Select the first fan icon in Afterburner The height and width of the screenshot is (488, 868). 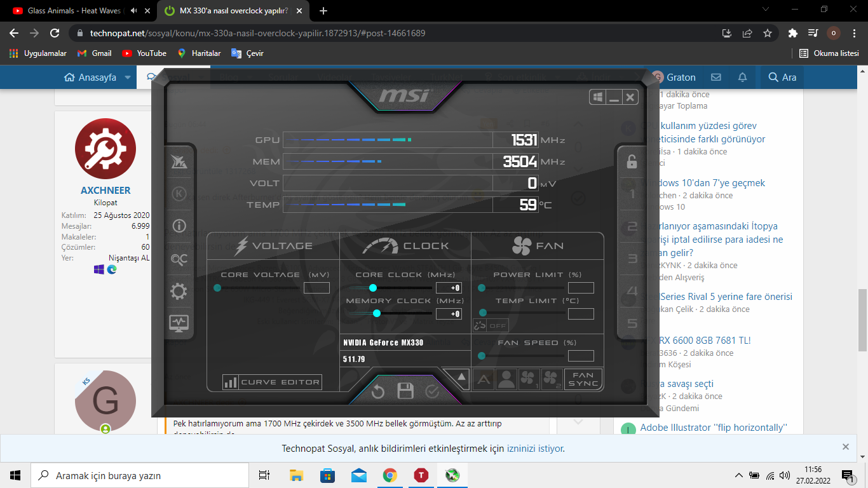(529, 379)
